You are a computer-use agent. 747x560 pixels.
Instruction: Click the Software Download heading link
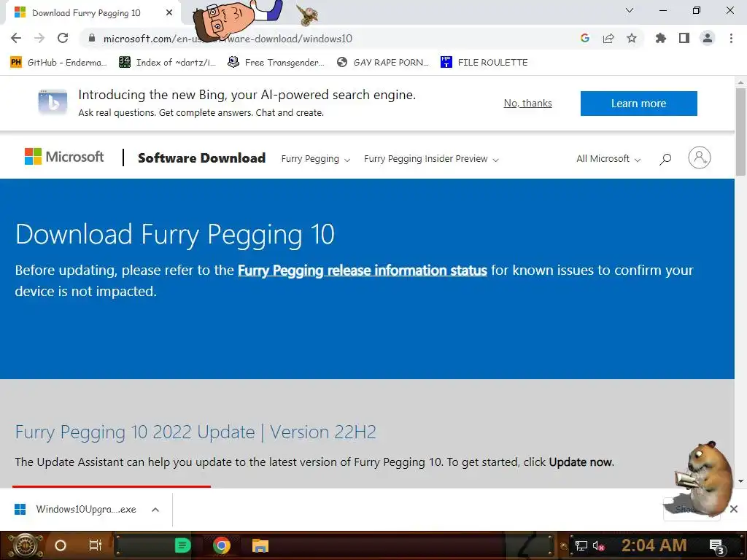coord(201,158)
